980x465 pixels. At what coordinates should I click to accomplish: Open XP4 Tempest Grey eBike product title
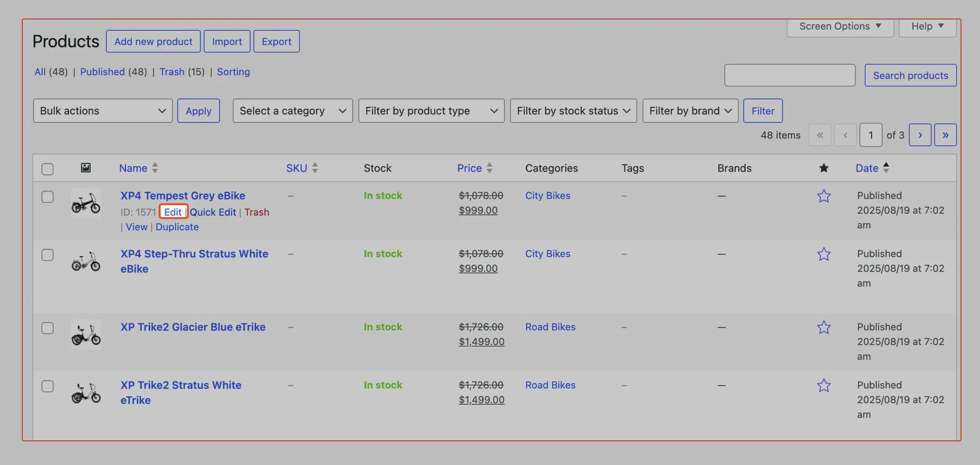coord(183,196)
